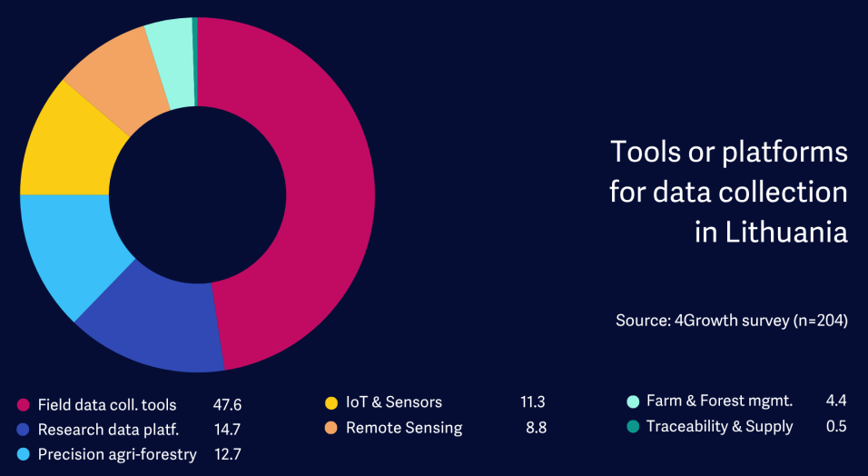Select the Traceability & Supply legend dot

(633, 426)
